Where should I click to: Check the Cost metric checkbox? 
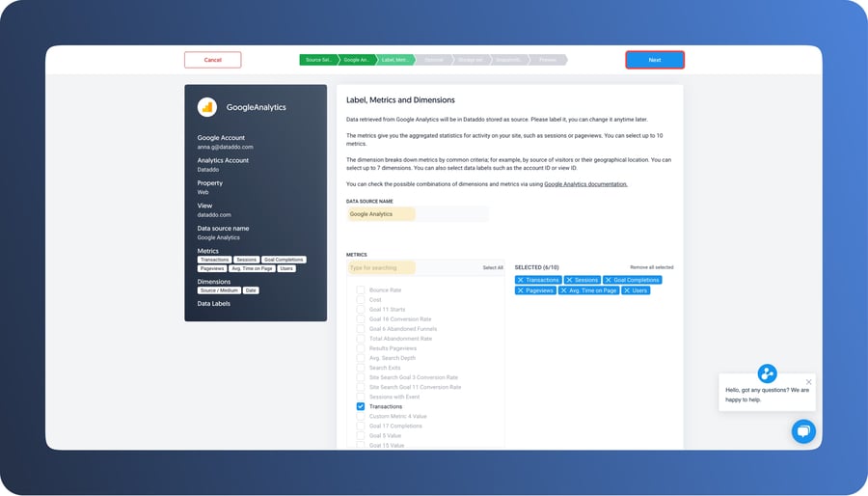pos(361,300)
